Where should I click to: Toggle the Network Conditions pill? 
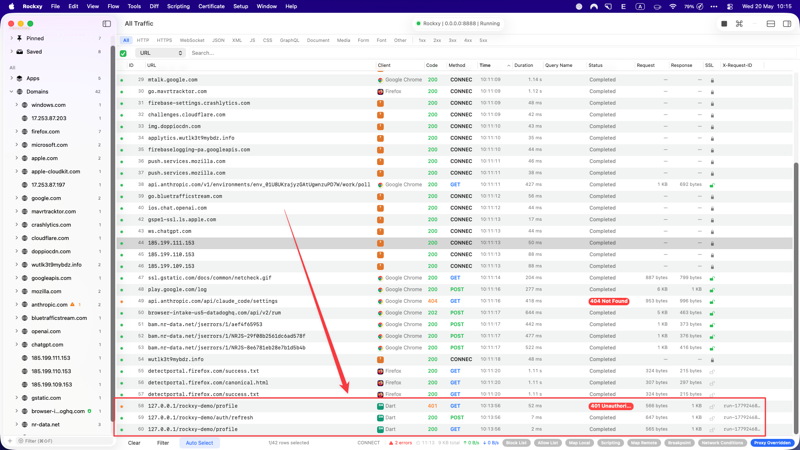(722, 443)
